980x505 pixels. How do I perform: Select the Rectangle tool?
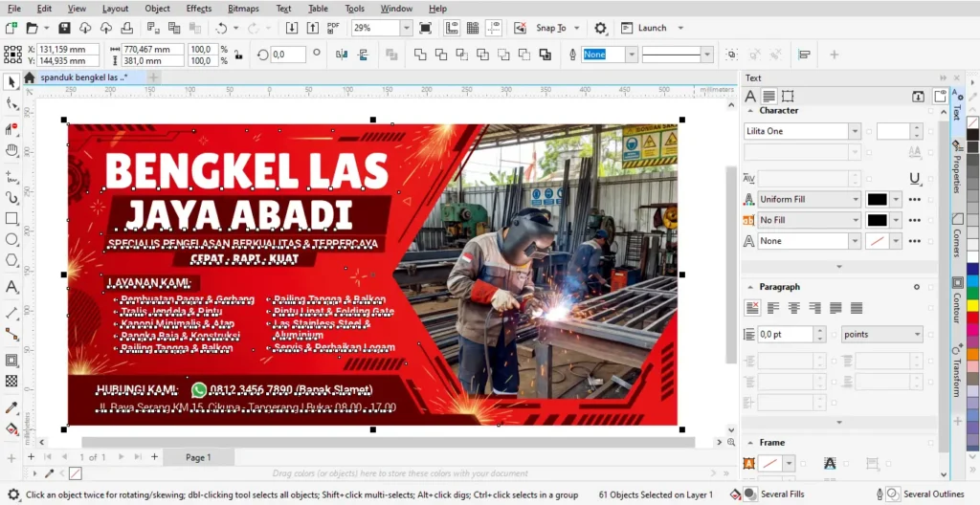pos(11,219)
